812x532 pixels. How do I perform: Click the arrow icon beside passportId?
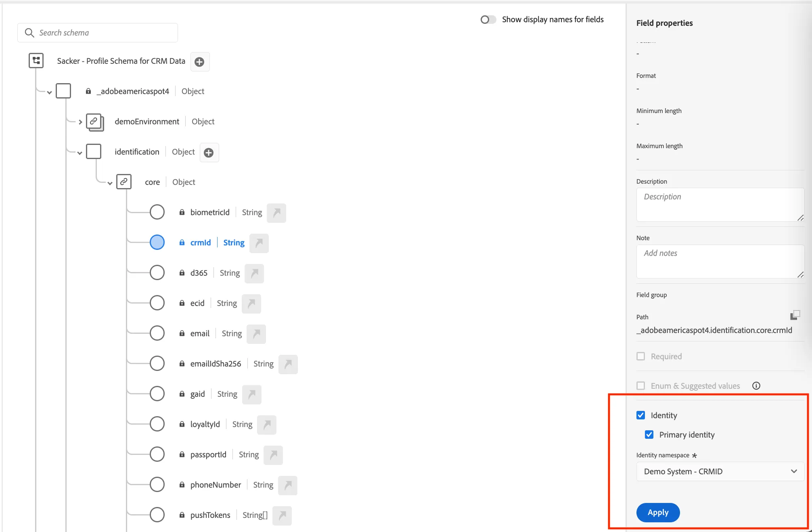point(273,455)
